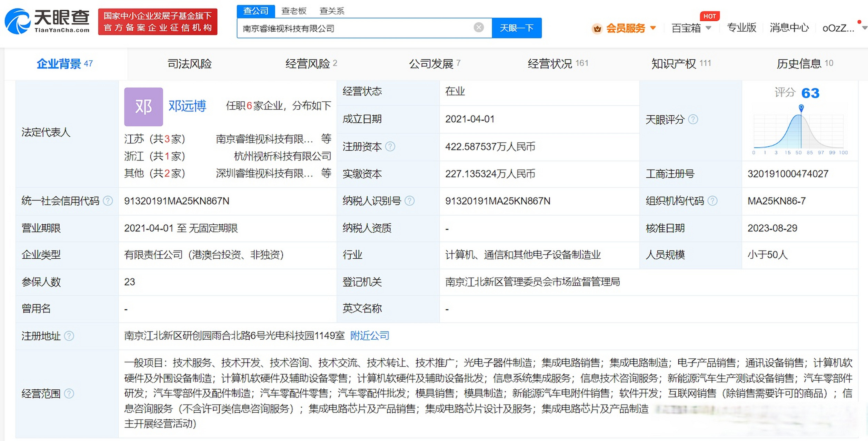Click the unified credit code 91320191MA25KN867N in its row
The width and height of the screenshot is (868, 441).
click(x=177, y=201)
